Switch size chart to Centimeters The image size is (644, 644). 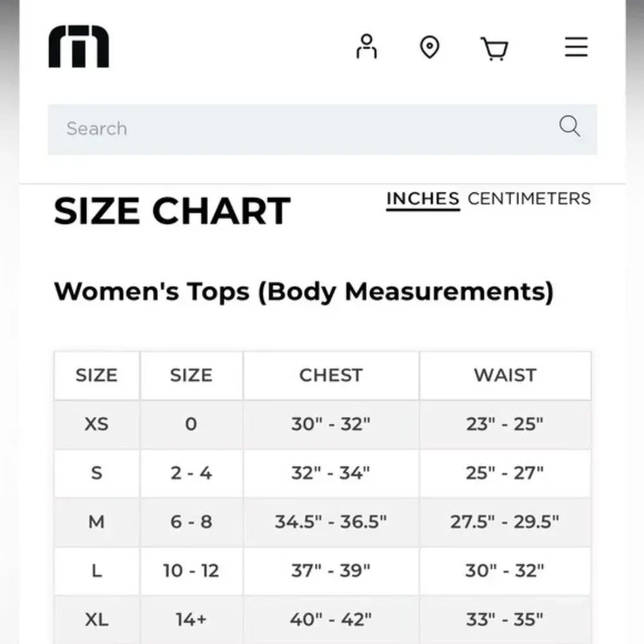coord(529,198)
